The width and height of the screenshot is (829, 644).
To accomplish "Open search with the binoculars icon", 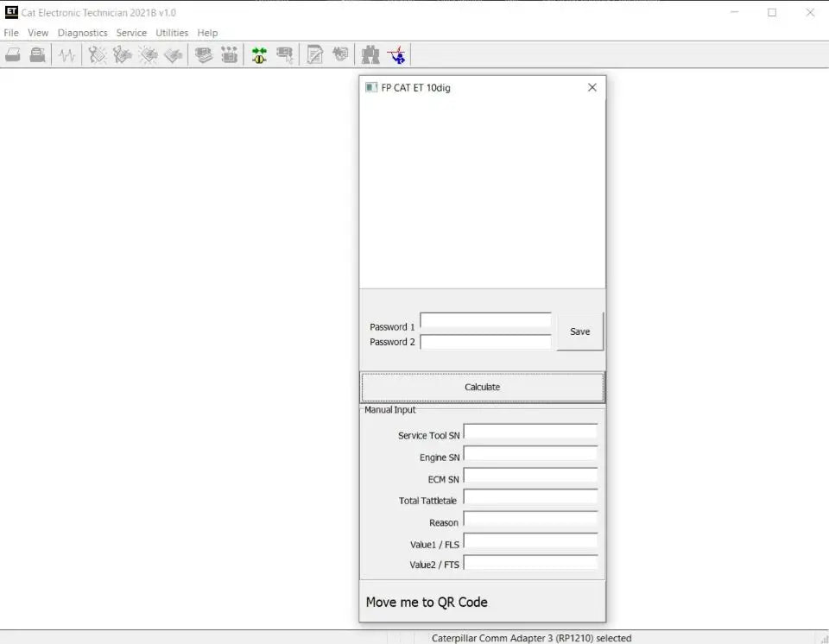I will 370,54.
